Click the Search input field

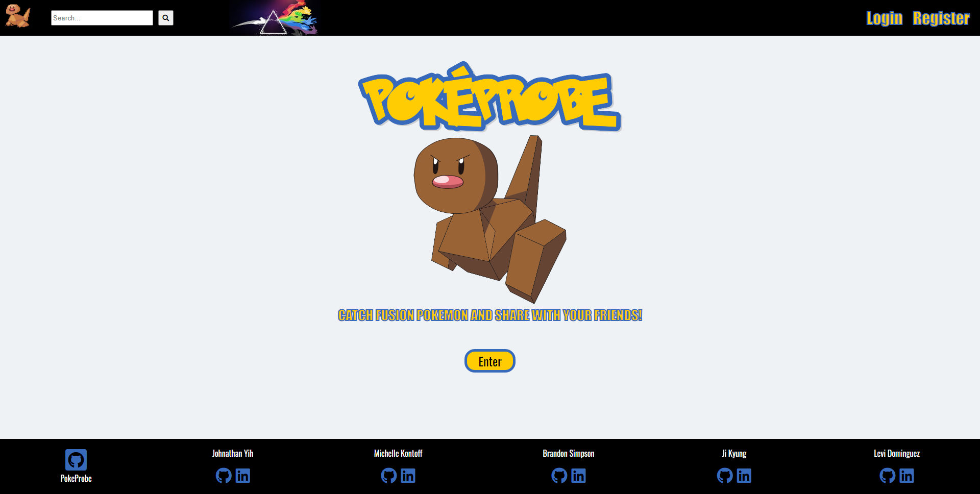[x=102, y=18]
